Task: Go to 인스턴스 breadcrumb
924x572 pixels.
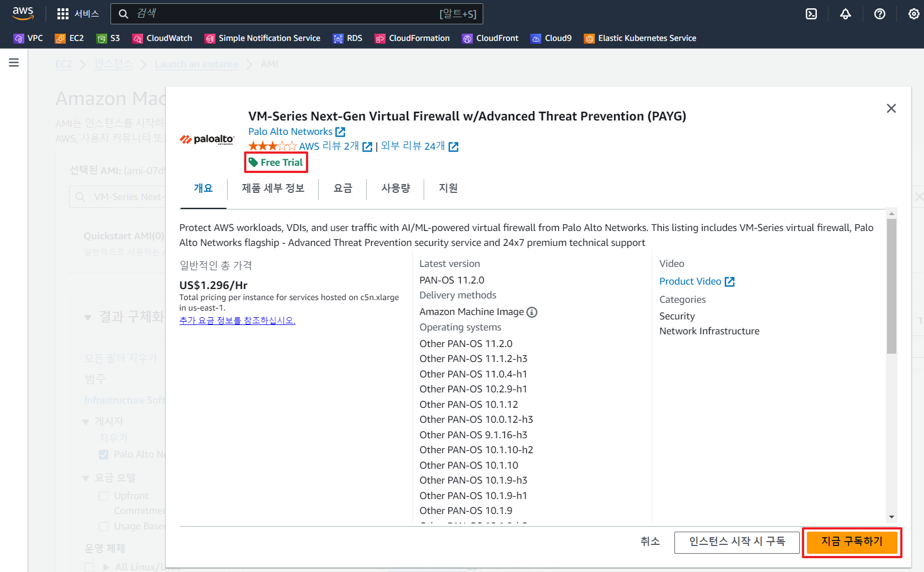Action: pyautogui.click(x=113, y=64)
